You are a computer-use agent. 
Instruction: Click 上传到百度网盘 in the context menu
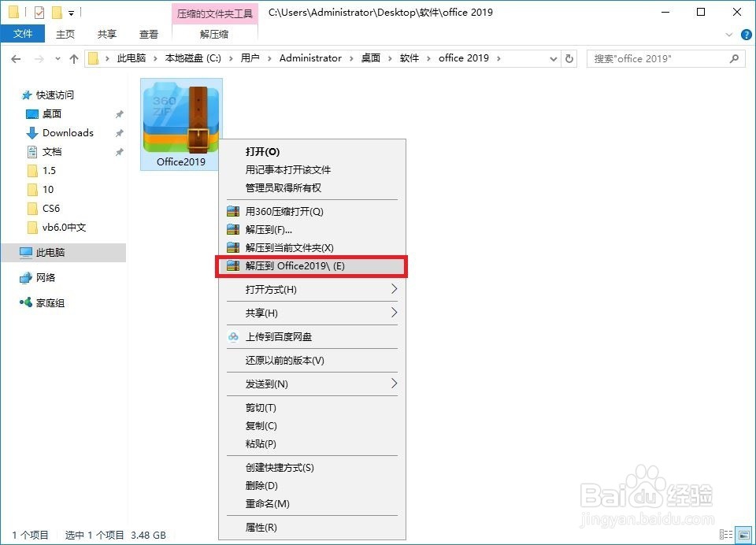pyautogui.click(x=278, y=337)
